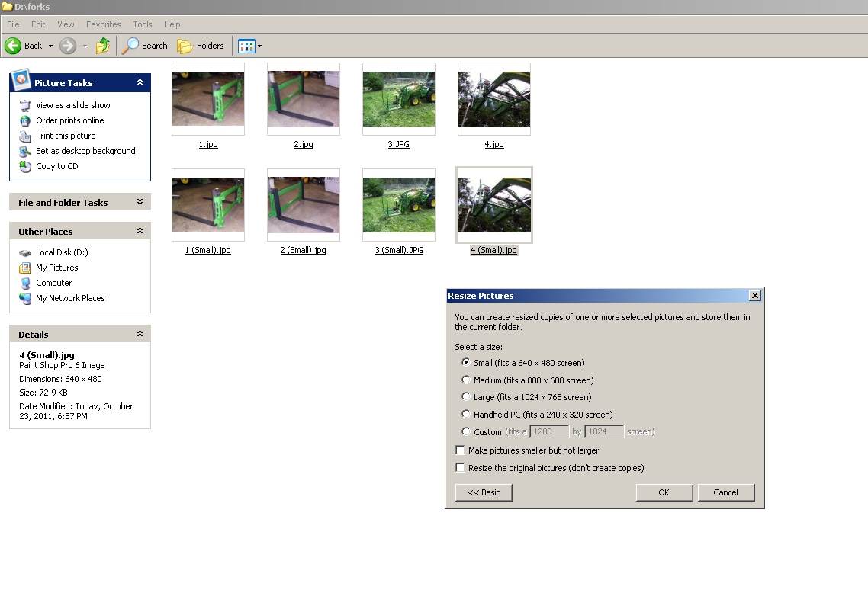
Task: Click the Up folder icon in toolbar
Action: [x=103, y=46]
